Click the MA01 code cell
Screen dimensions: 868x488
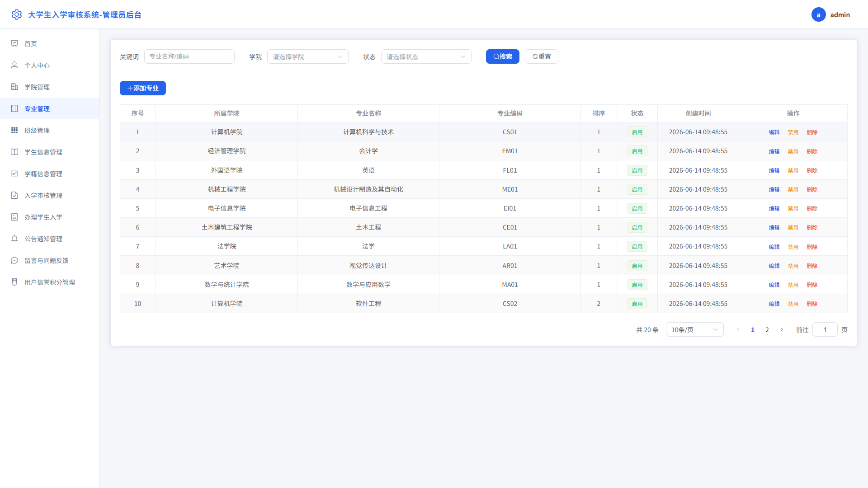click(509, 285)
